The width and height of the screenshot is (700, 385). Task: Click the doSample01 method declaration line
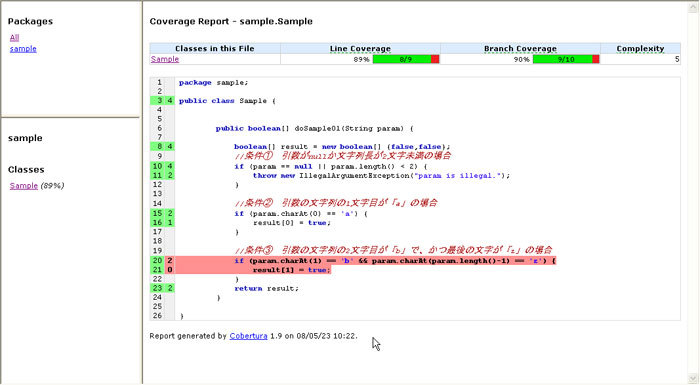tap(315, 129)
